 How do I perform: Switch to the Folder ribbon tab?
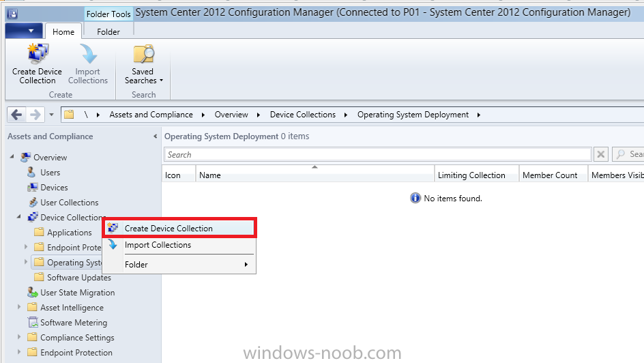click(108, 31)
